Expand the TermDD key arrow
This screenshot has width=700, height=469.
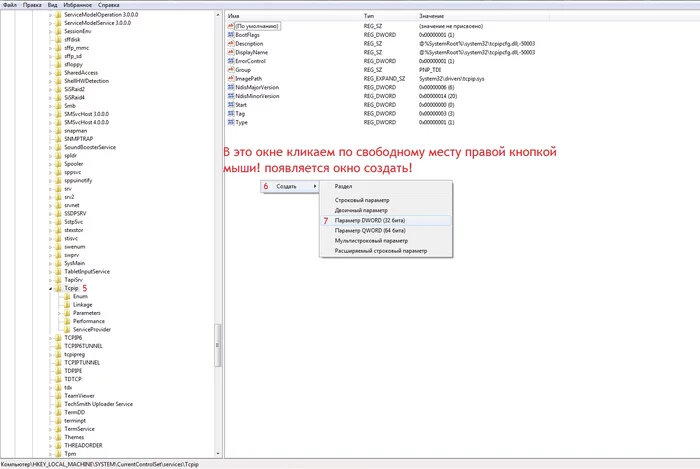tap(50, 412)
